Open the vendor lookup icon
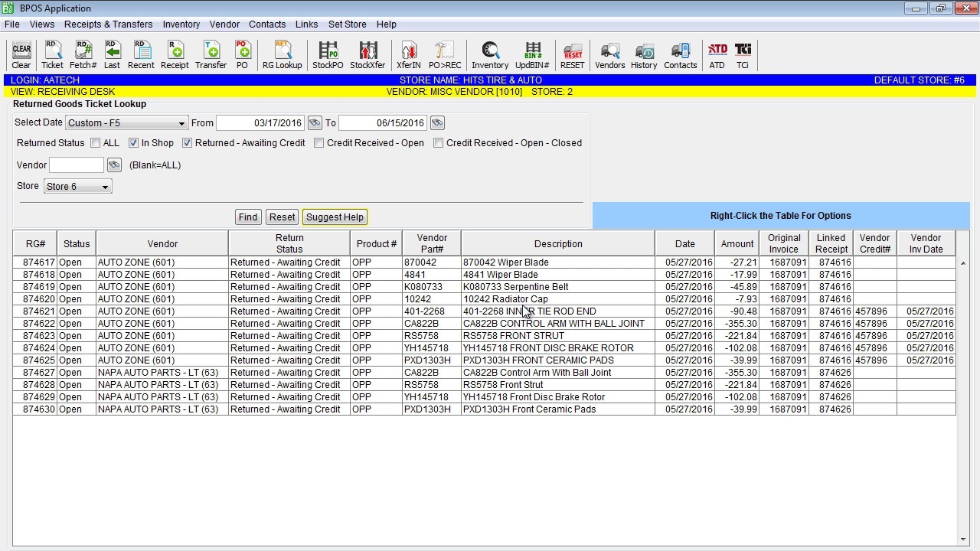The height and width of the screenshot is (551, 980). pyautogui.click(x=114, y=165)
